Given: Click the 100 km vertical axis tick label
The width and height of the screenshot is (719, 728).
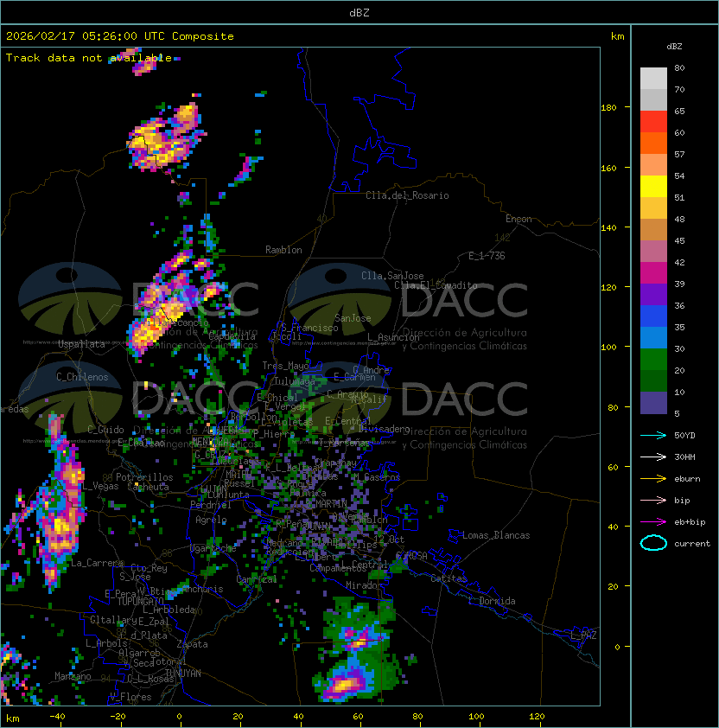Looking at the screenshot, I should (608, 348).
